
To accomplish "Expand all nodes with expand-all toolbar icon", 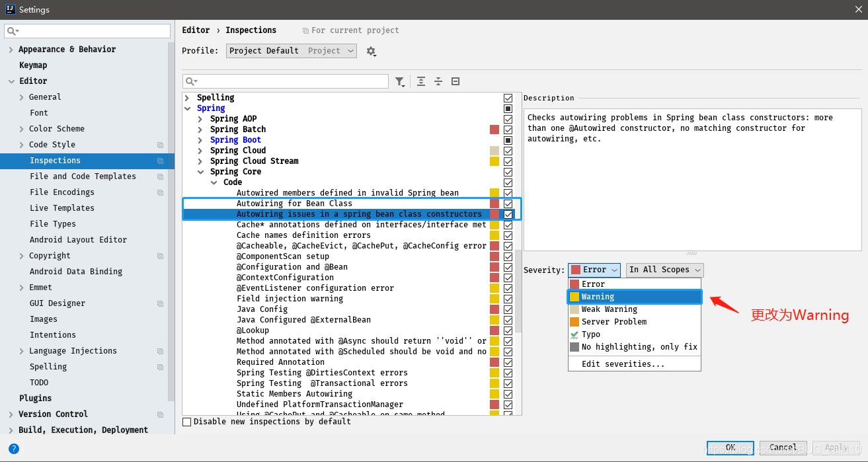I will pos(421,81).
